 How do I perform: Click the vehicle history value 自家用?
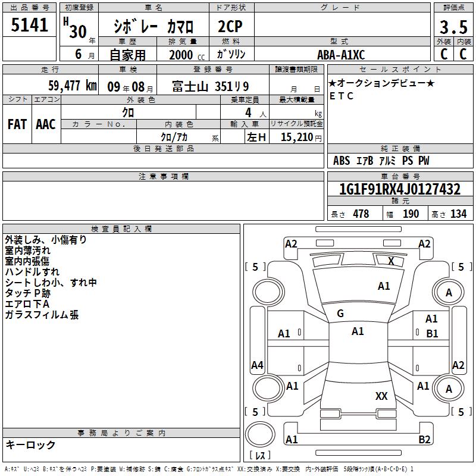coord(127,55)
